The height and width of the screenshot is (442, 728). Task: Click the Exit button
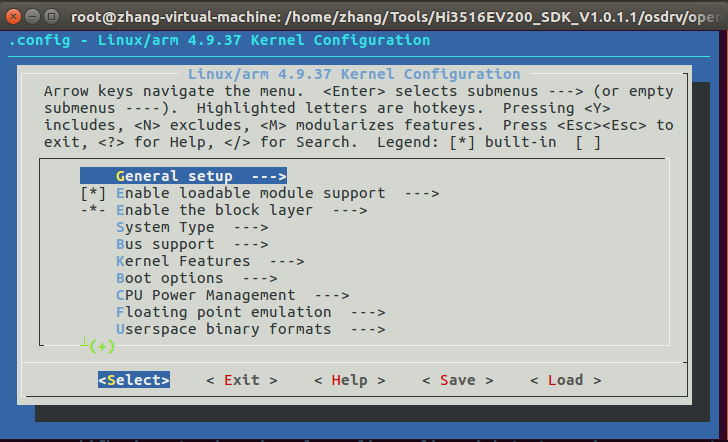(242, 380)
